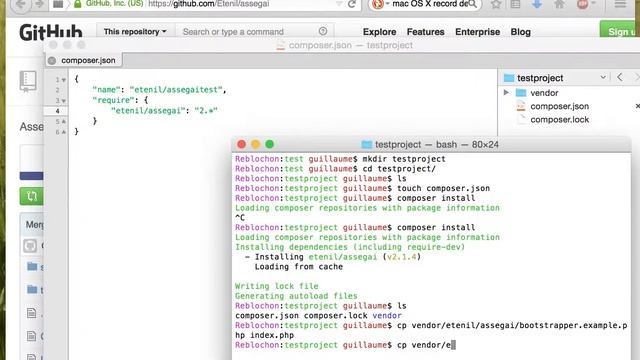Click the testproject folder icon in sidebar header
Screen dimensions: 640x360
pos(509,78)
